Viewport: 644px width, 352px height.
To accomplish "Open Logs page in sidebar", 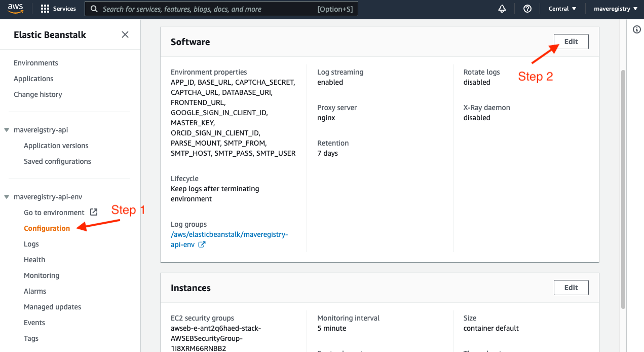I will point(31,244).
